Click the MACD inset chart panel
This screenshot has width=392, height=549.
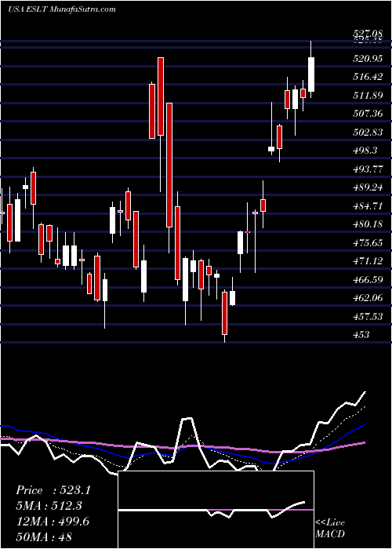coord(216,510)
